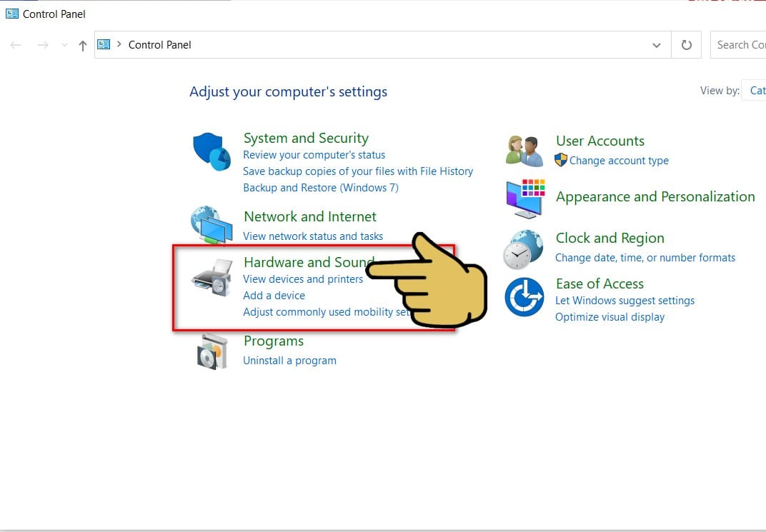Open Adjust commonly used mobility settings

pos(327,312)
